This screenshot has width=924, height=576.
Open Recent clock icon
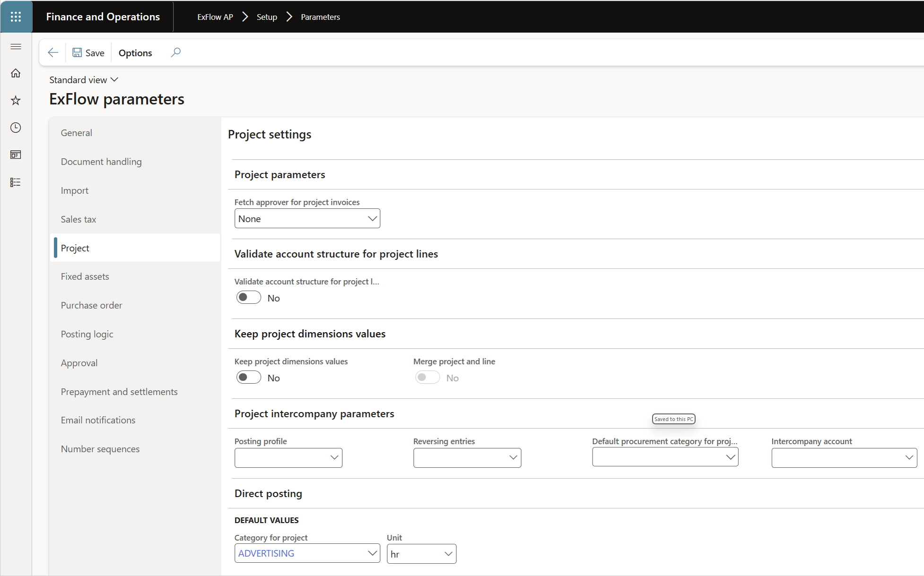16,128
